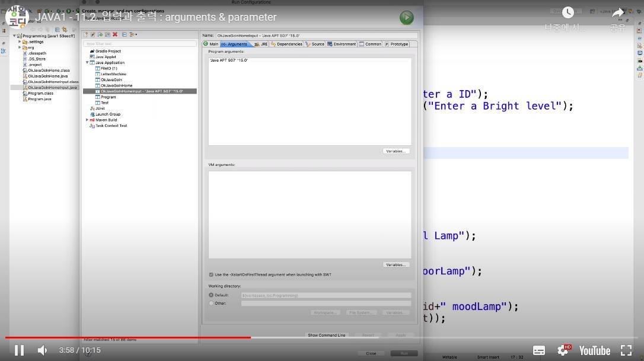Select Program launch configuration
This screenshot has height=361, width=644.
[x=109, y=97]
